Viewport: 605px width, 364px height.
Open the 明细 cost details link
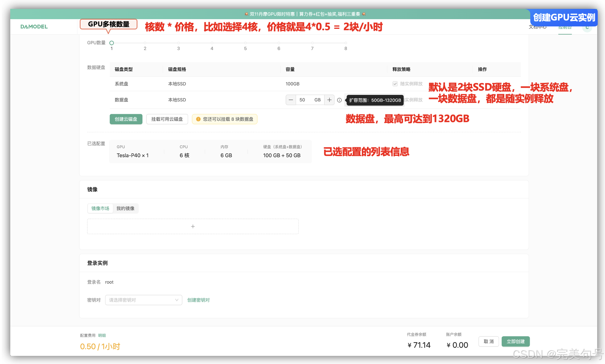pos(102,335)
